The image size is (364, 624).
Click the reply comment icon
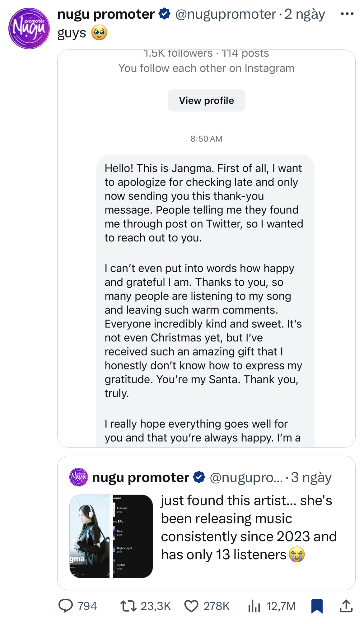pyautogui.click(x=66, y=606)
